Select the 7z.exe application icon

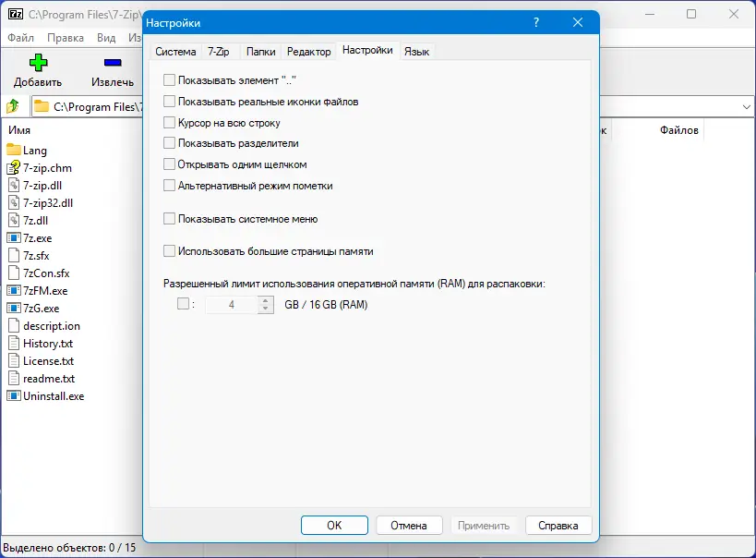tap(14, 237)
